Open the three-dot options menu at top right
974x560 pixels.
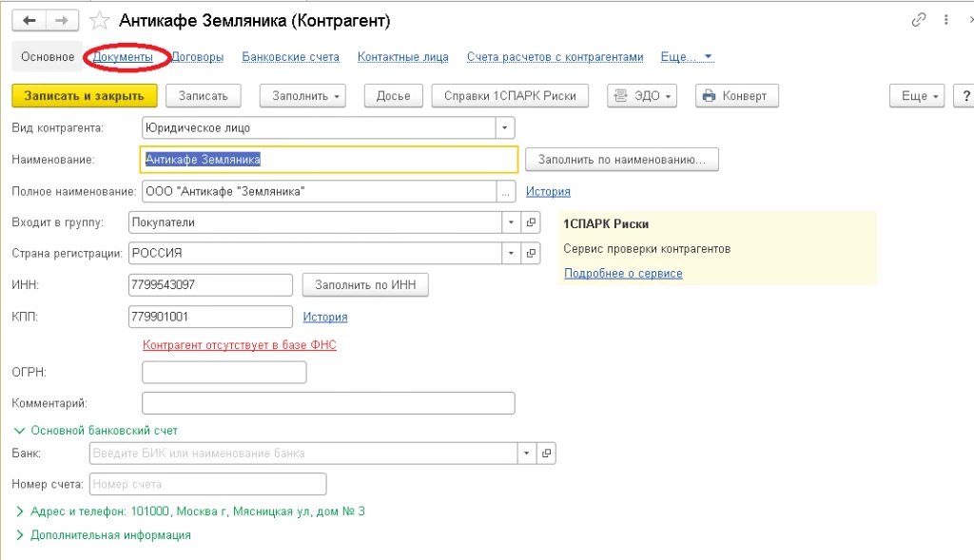tap(946, 20)
